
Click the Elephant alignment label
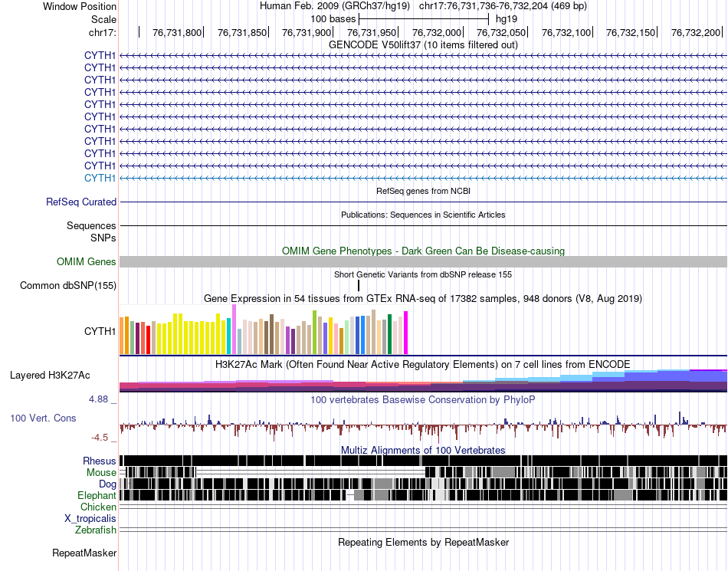[97, 496]
